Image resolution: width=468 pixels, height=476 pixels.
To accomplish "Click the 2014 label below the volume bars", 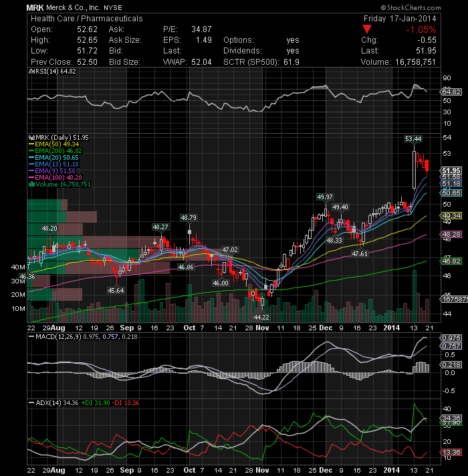I will click(x=392, y=328).
